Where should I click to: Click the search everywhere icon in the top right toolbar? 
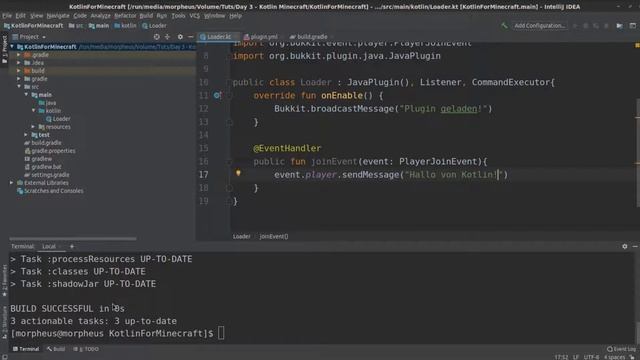click(633, 26)
